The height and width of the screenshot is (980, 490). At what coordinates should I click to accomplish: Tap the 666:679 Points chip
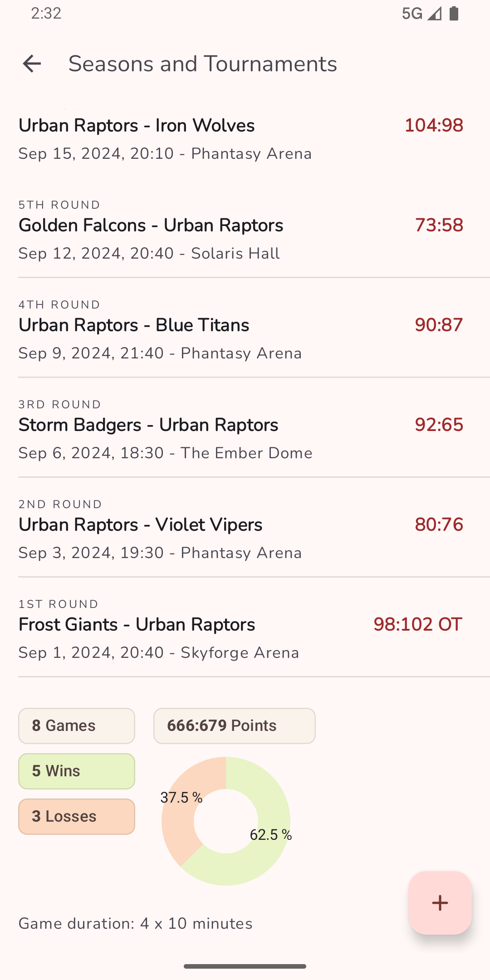tap(234, 726)
